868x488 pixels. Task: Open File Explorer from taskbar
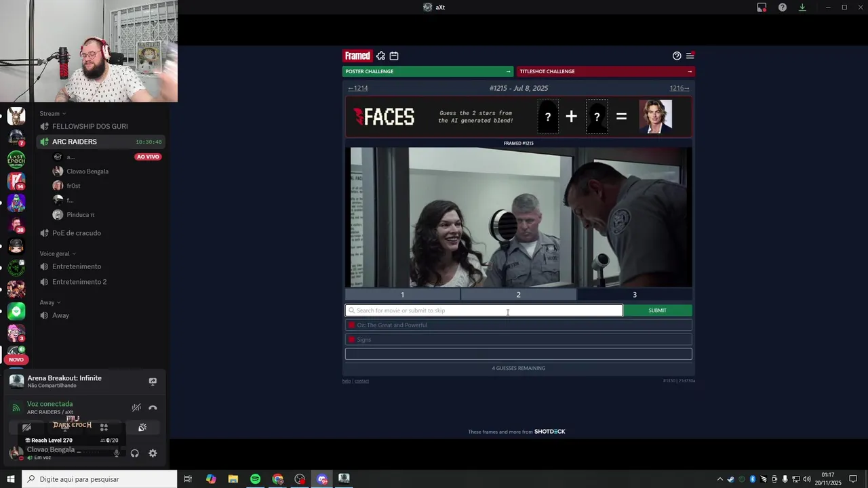coord(233,479)
